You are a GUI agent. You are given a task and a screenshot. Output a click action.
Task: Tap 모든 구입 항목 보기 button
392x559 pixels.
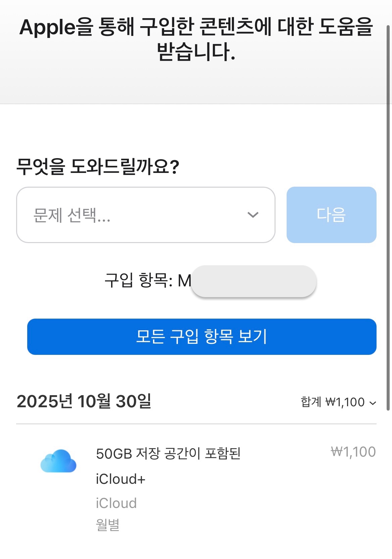202,337
